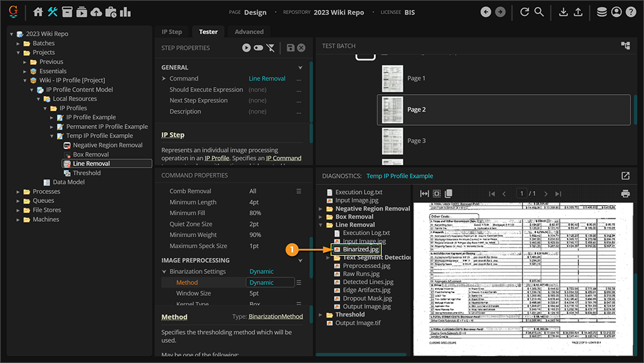Fit whole page in viewer toolbar

[x=437, y=193]
